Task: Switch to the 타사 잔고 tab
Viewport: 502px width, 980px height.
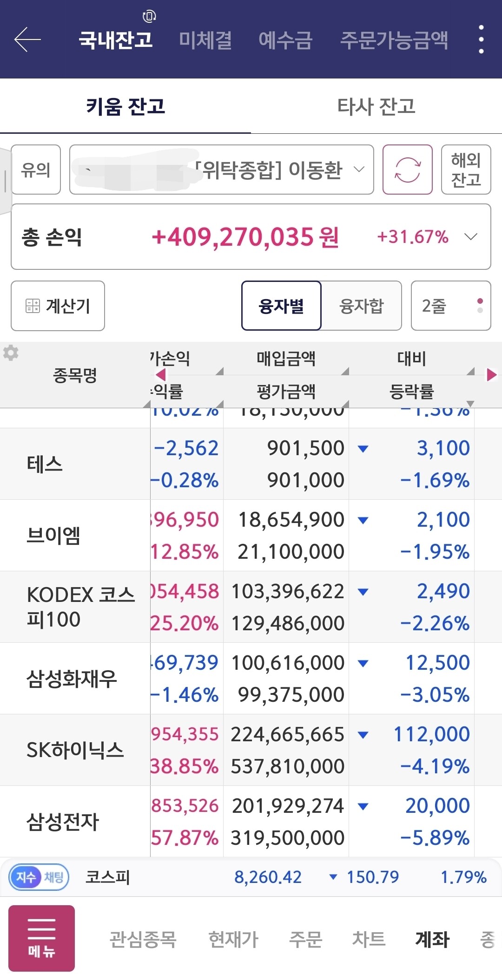Action: tap(376, 106)
